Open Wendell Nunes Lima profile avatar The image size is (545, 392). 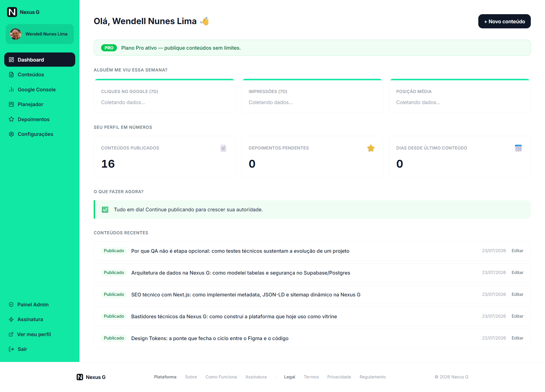(16, 34)
